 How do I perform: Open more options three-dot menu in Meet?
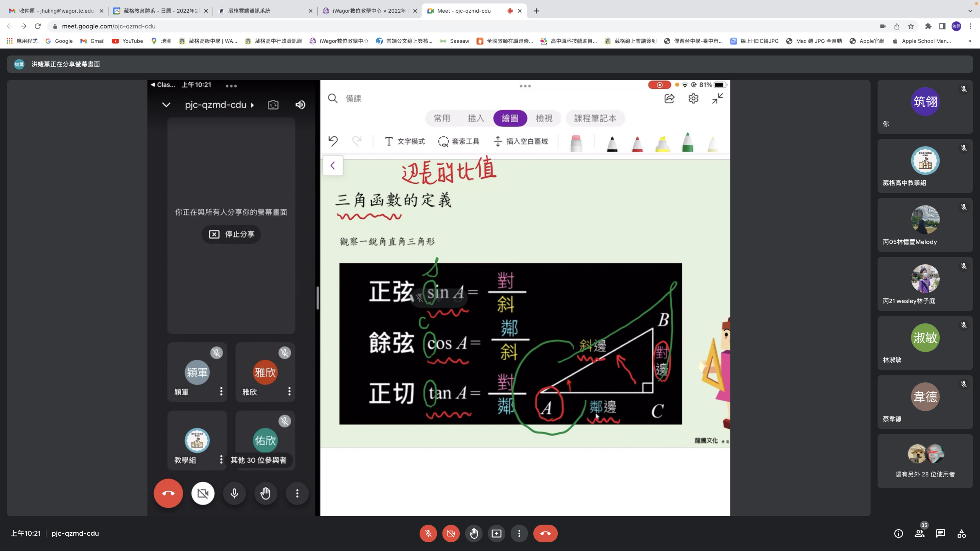pos(519,533)
